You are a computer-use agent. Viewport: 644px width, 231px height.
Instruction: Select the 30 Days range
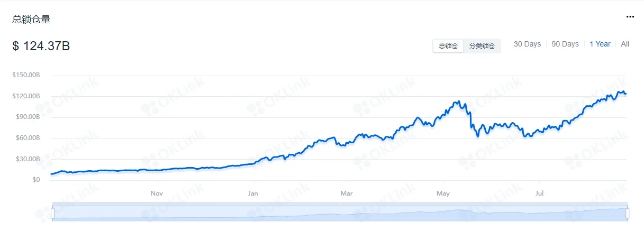527,44
